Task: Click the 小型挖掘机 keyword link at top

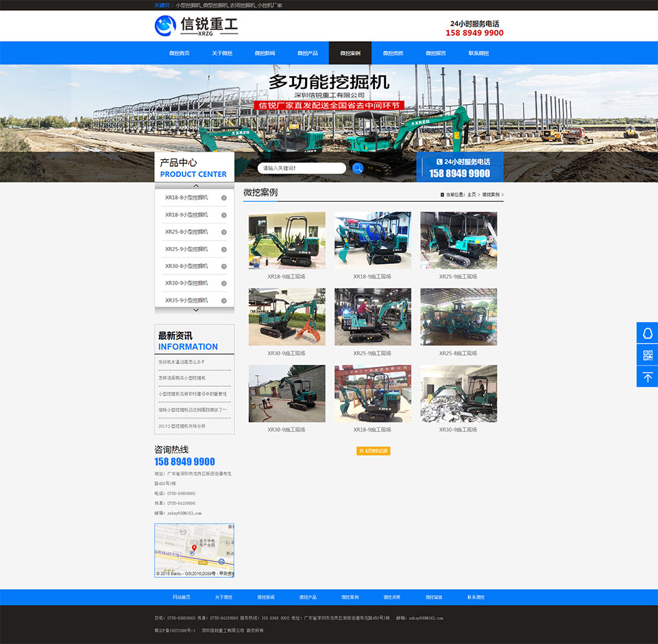Action: (x=188, y=5)
